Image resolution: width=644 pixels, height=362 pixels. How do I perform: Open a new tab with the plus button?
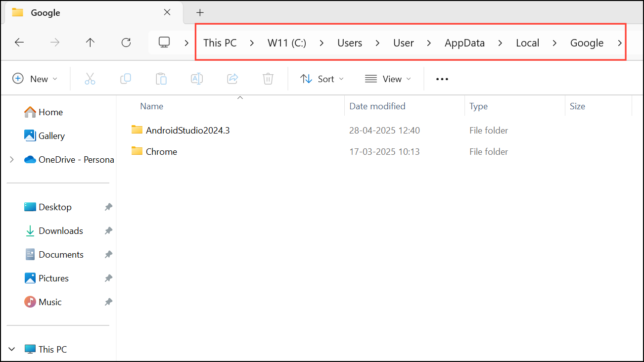(x=200, y=12)
